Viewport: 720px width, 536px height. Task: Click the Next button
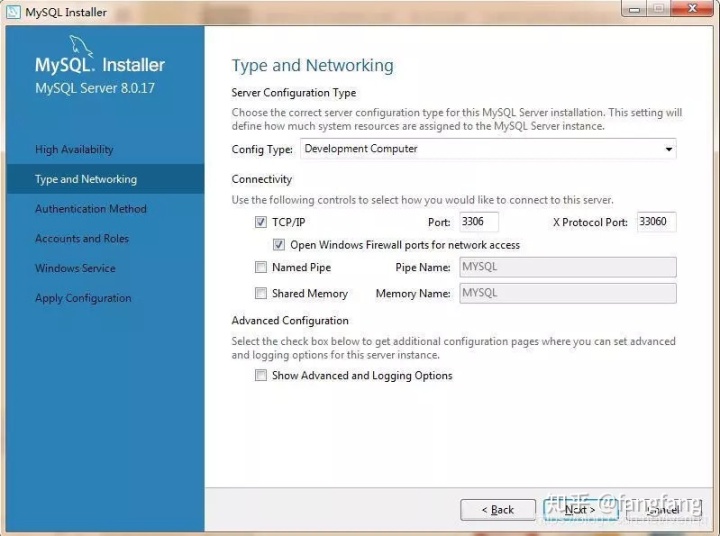[x=580, y=510]
